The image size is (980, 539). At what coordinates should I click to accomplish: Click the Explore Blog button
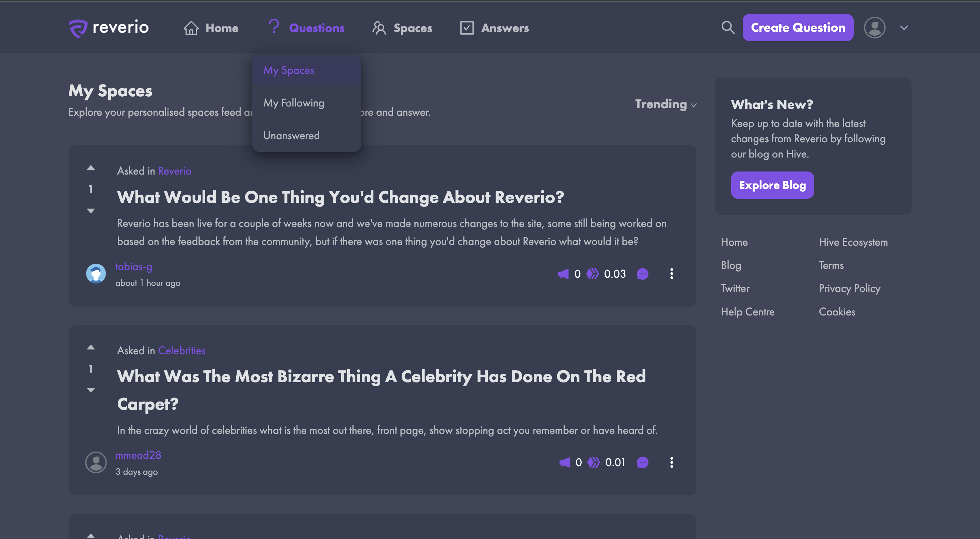772,185
